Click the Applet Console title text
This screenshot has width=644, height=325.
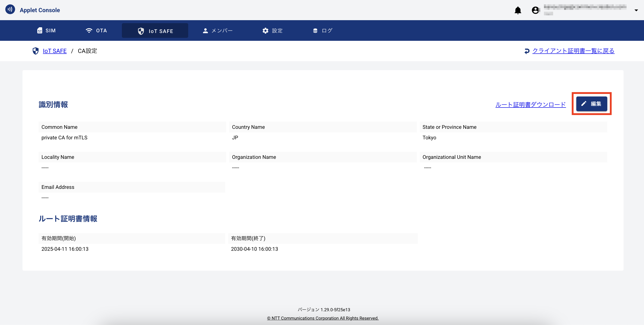40,10
